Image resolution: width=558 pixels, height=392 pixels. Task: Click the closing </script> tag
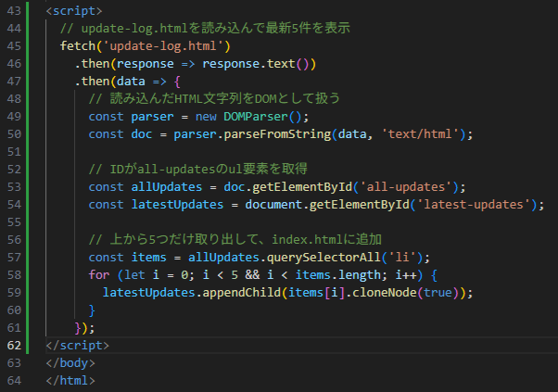(78, 346)
